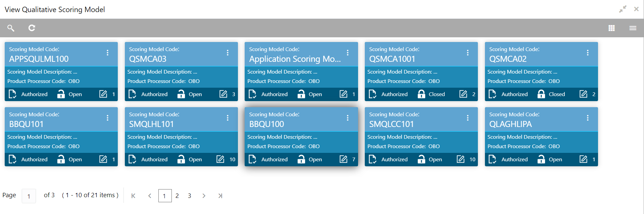Open options menu on QSMCA1001 card
644x214 pixels.
(x=467, y=53)
